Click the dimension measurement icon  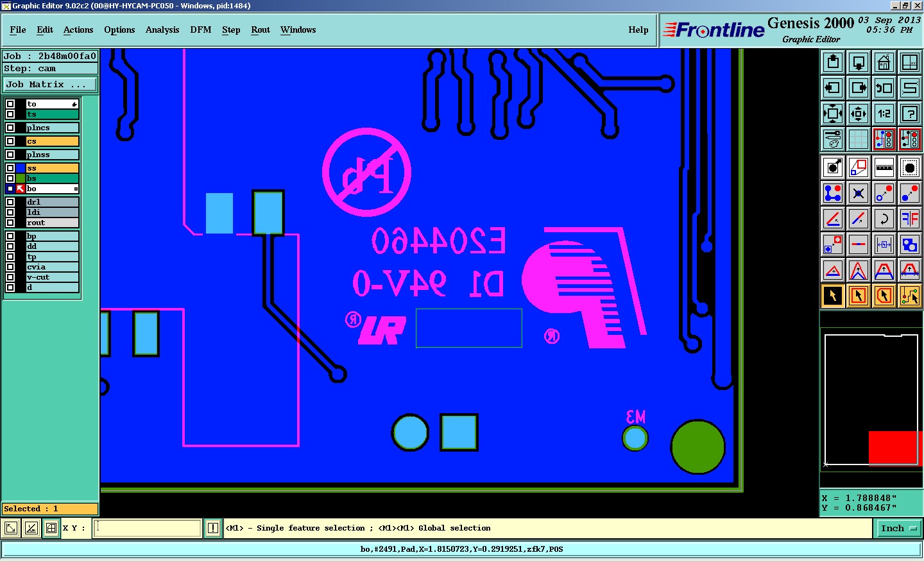coord(884,244)
